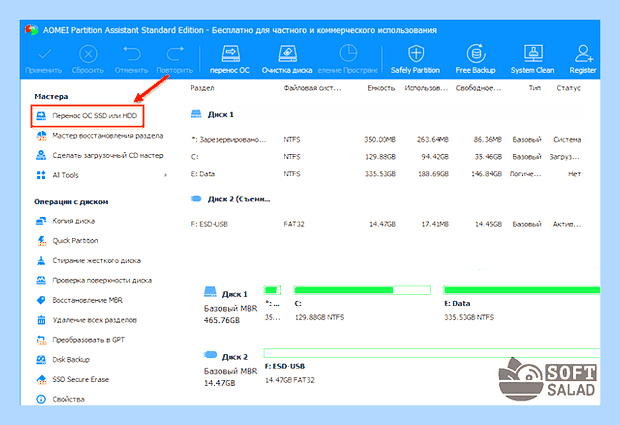Sort by the Файловая сист... column header
The image size is (620, 425).
click(x=312, y=88)
